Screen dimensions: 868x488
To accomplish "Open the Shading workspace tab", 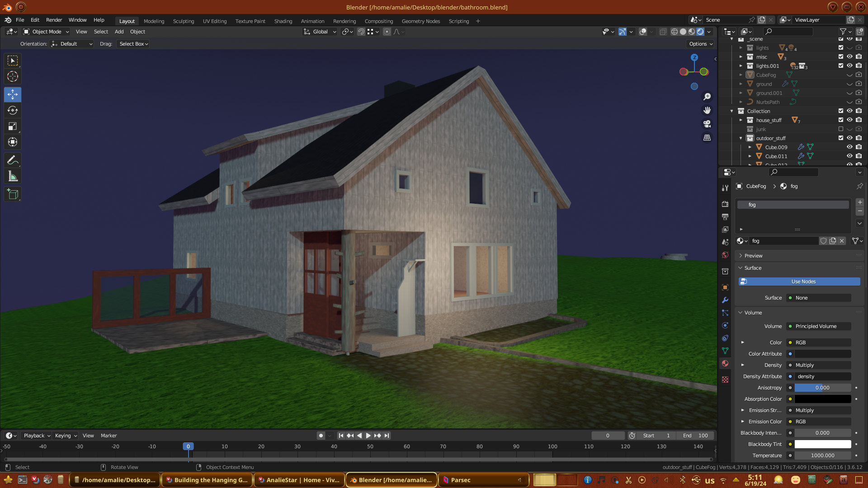I will (x=283, y=21).
